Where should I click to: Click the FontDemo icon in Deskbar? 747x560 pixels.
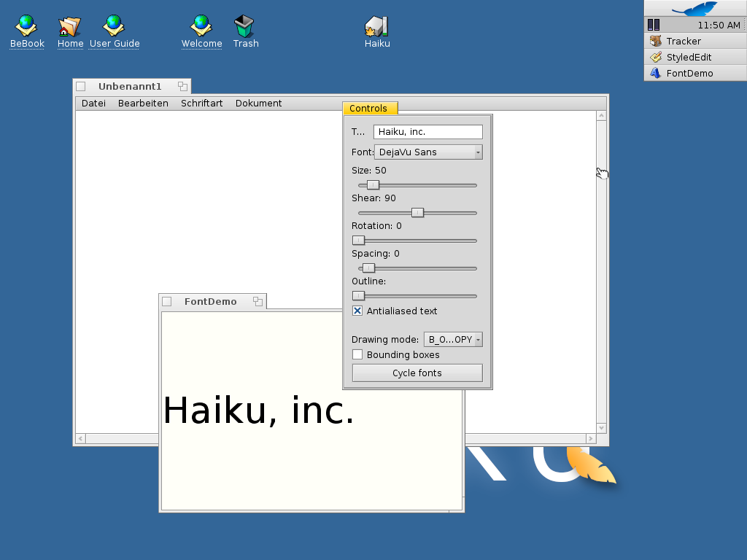(x=656, y=73)
